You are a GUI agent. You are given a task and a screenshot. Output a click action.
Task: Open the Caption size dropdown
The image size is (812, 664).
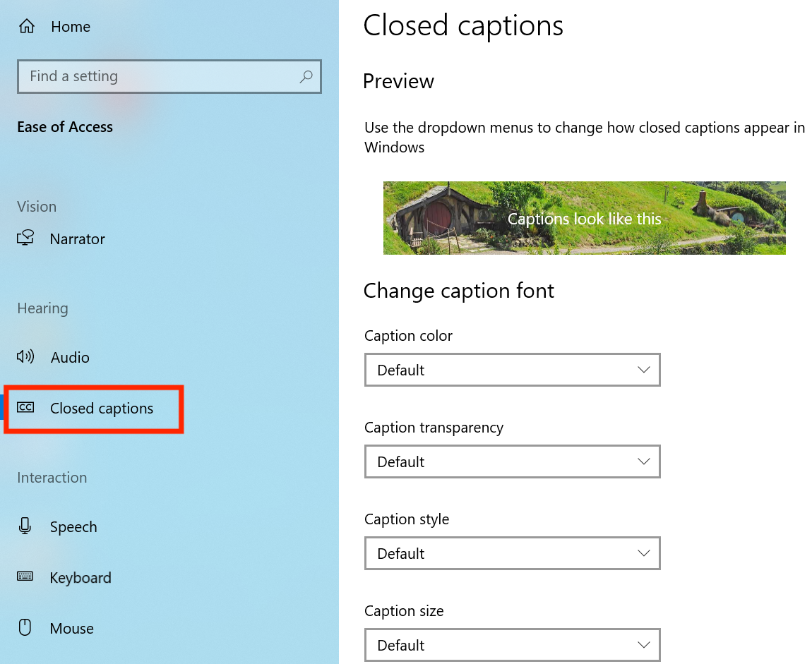click(512, 645)
